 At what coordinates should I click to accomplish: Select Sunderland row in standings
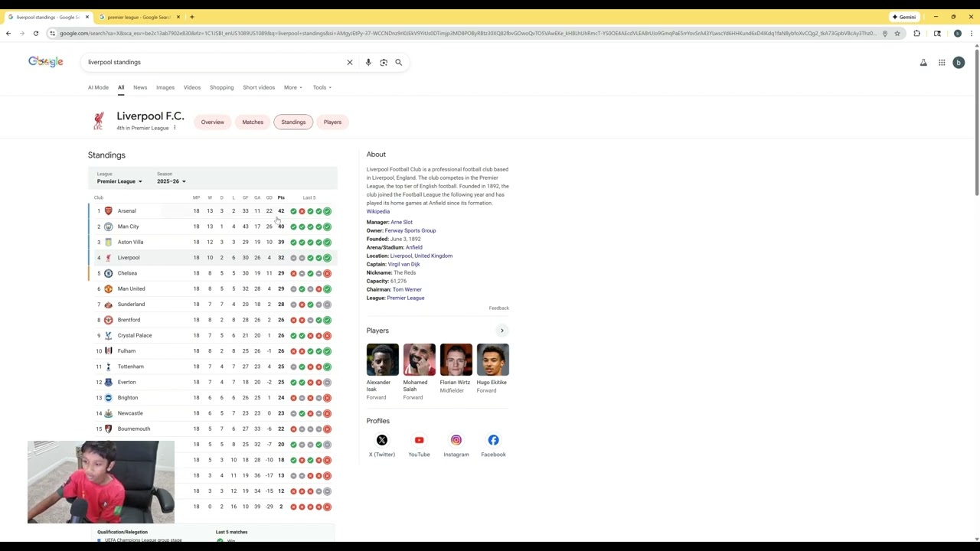pos(213,305)
